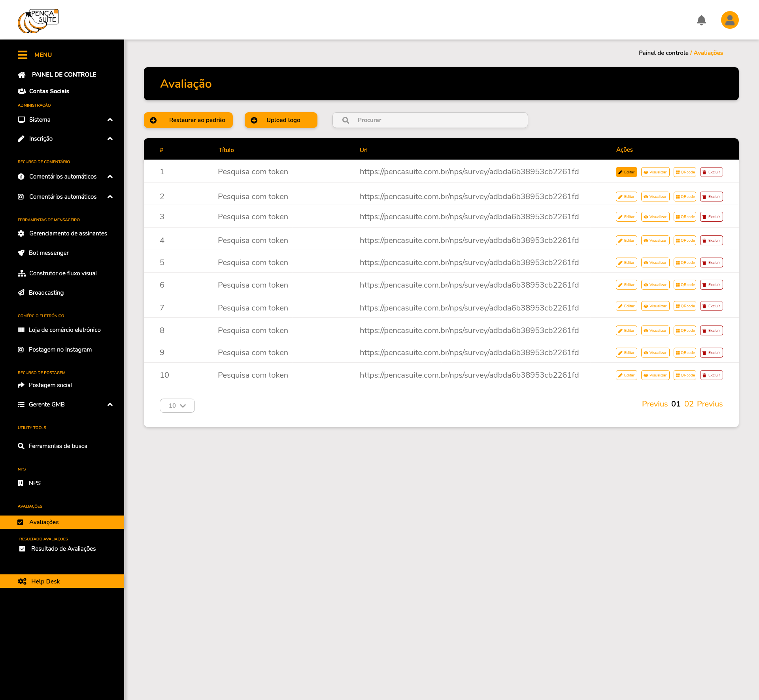This screenshot has width=759, height=700.
Task: Open Construtor de fluxo visual
Action: coord(62,273)
